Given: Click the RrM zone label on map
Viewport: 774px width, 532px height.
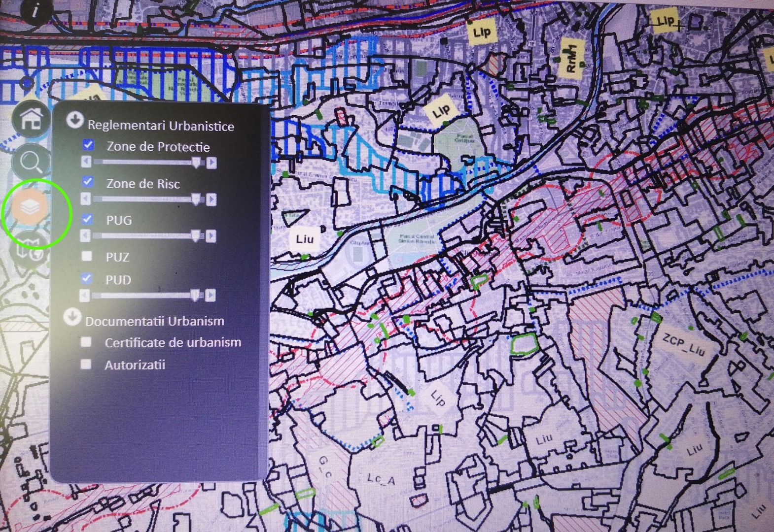Looking at the screenshot, I should click(570, 59).
